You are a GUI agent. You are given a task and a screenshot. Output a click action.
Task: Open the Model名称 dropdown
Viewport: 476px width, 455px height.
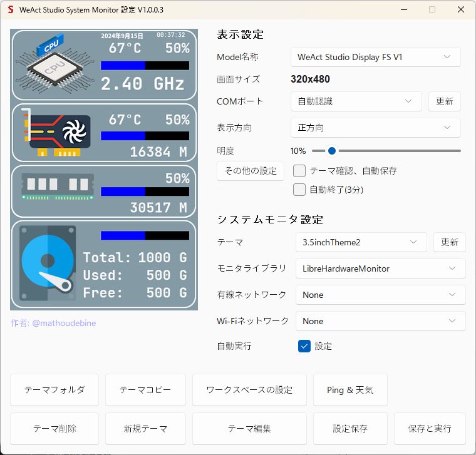(x=375, y=57)
